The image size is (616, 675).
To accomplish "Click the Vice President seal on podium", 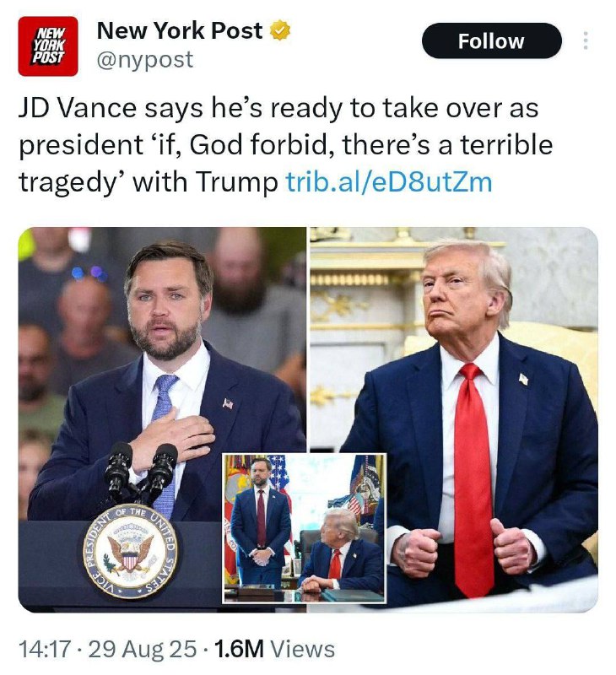I will [x=131, y=553].
